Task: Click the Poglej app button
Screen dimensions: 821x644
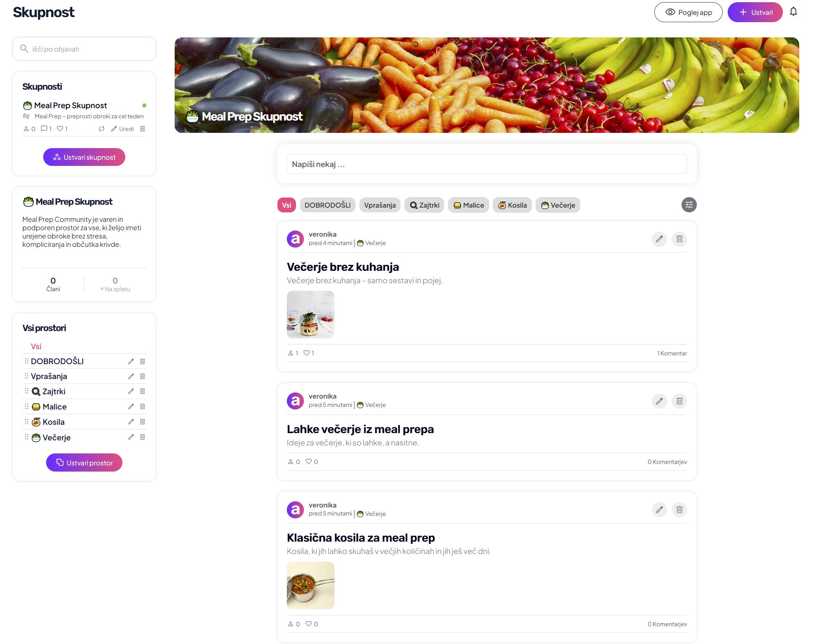Action: pos(688,12)
